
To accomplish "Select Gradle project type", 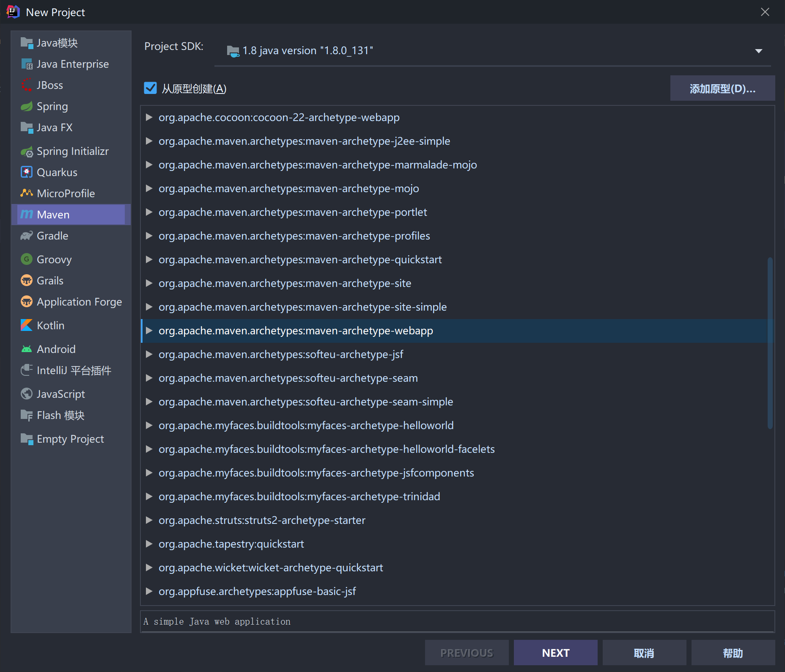I will (71, 236).
